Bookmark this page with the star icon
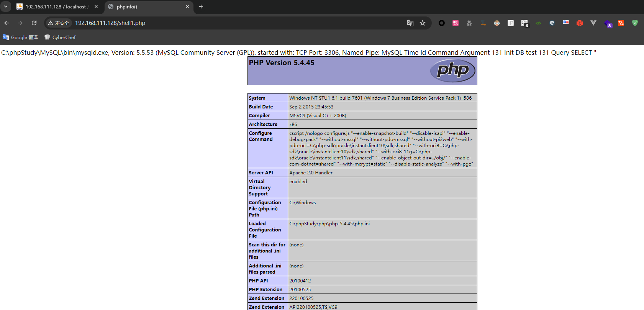Image resolution: width=644 pixels, height=310 pixels. (423, 23)
